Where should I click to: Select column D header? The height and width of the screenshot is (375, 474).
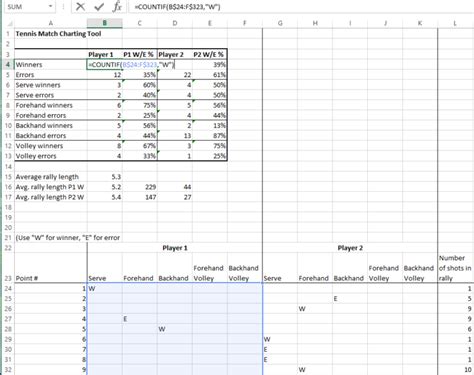click(x=175, y=23)
